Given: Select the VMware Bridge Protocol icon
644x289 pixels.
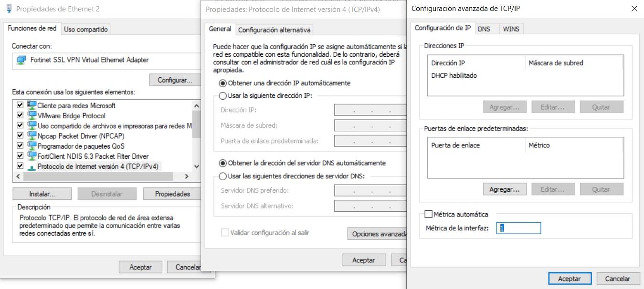Looking at the screenshot, I should [x=32, y=115].
